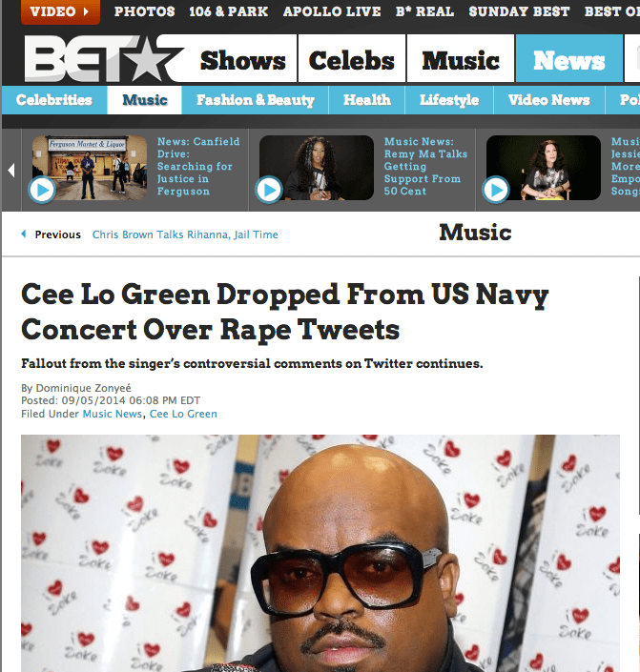Click the BET star logo
Viewport: 640px width, 672px height.
(103, 59)
